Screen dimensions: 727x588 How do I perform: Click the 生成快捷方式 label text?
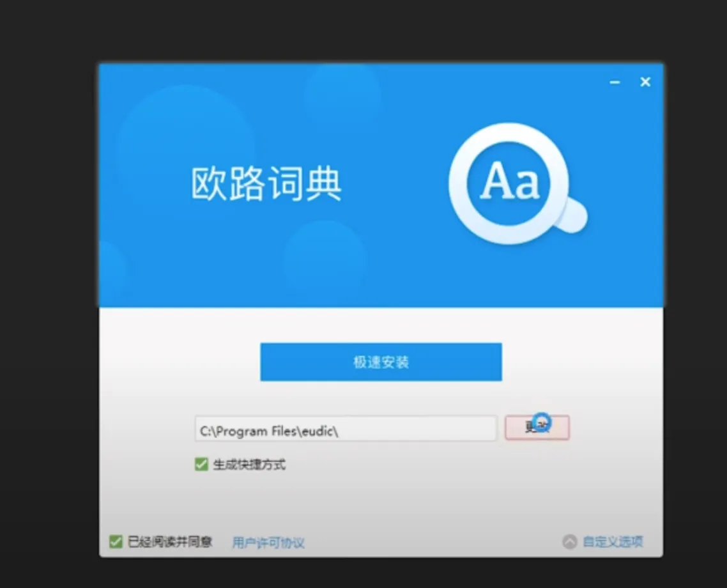pyautogui.click(x=249, y=465)
